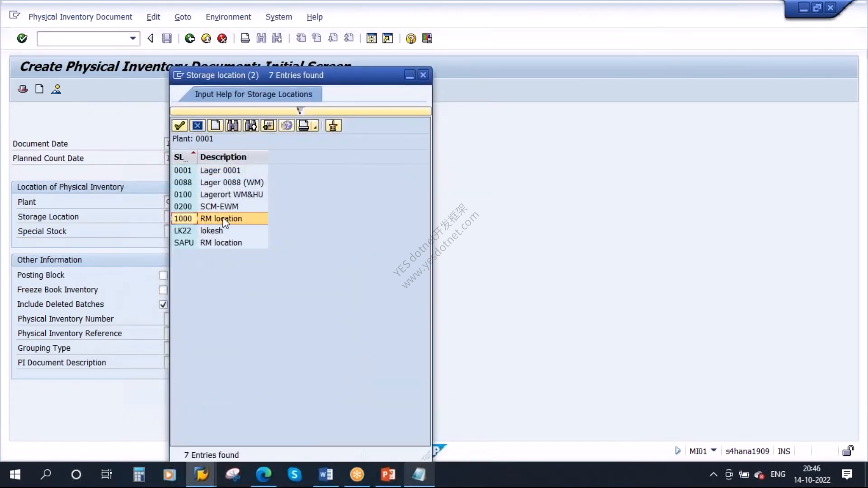Click the Last Page icon

tap(349, 38)
